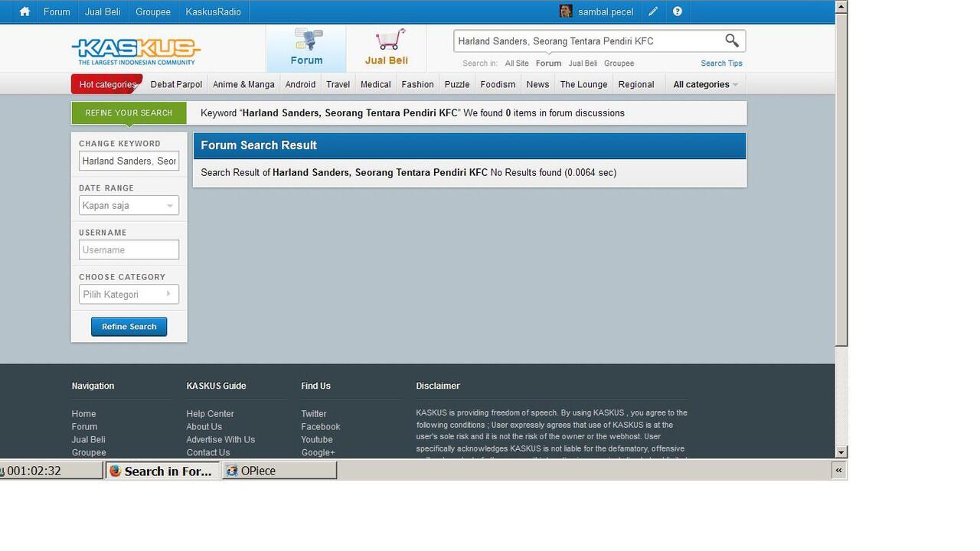This screenshot has height=551, width=980.
Task: Open the About Us link
Action: 204,427
